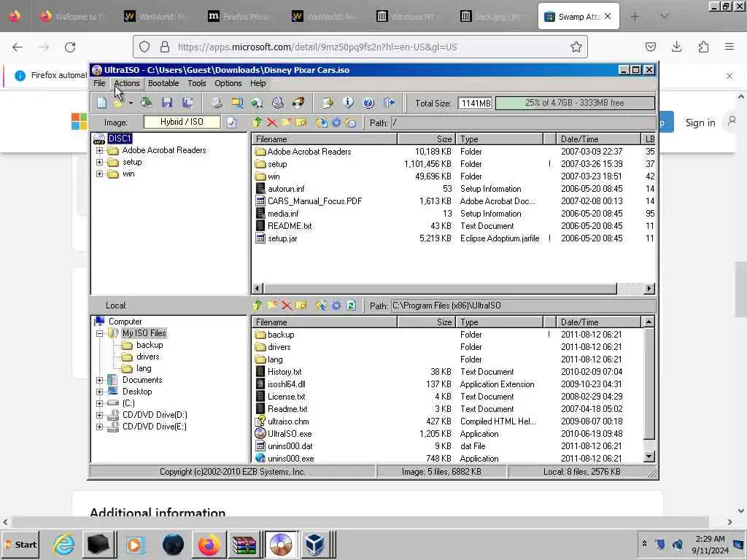This screenshot has height=560, width=747.
Task: Sort local list by Date/Time column header
Action: point(599,322)
